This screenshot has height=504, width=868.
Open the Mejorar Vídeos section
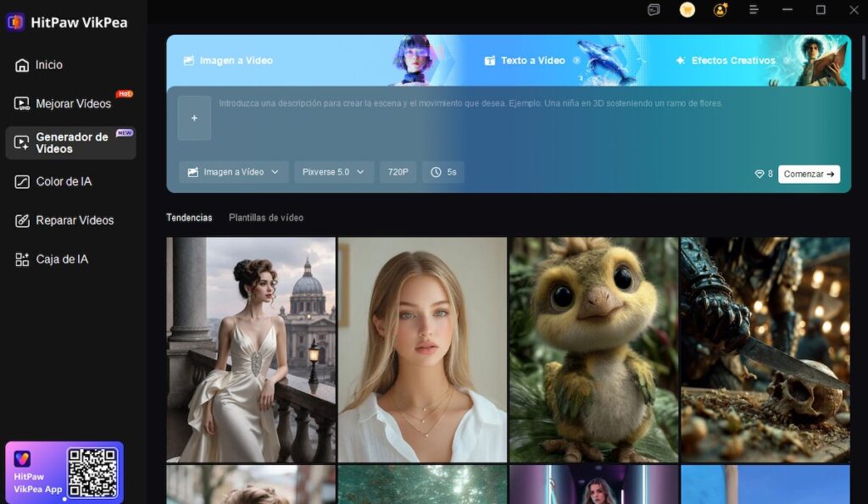[x=71, y=103]
